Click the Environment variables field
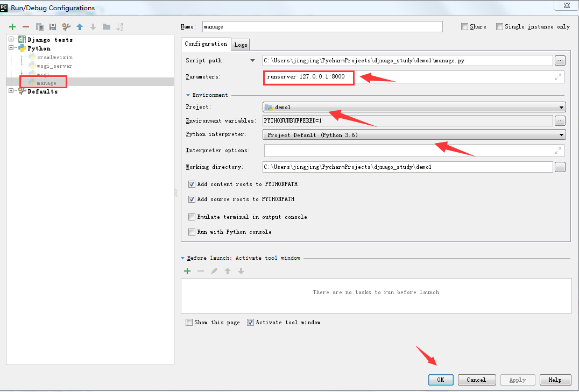 (408, 120)
